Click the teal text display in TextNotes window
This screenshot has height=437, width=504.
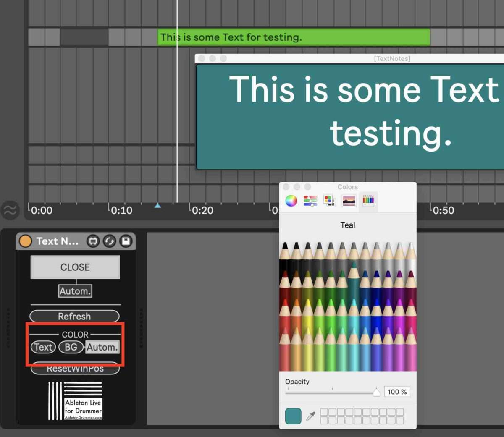tap(350, 117)
